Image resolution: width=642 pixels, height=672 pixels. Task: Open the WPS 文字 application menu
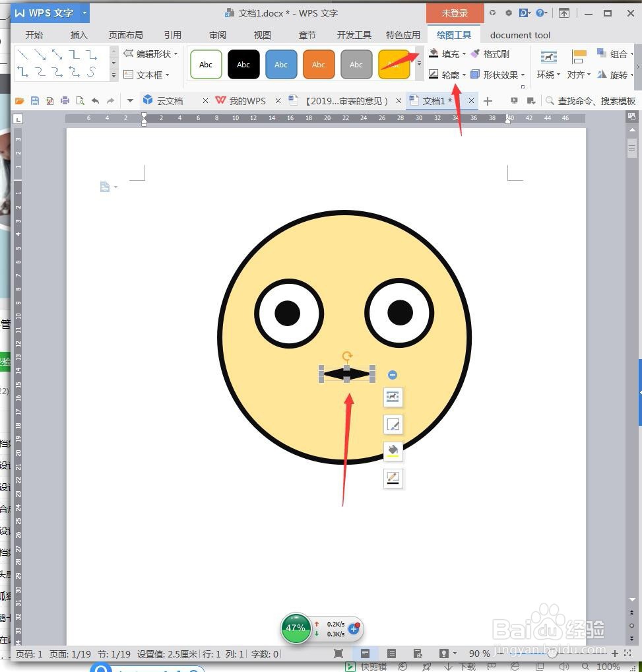tap(50, 13)
